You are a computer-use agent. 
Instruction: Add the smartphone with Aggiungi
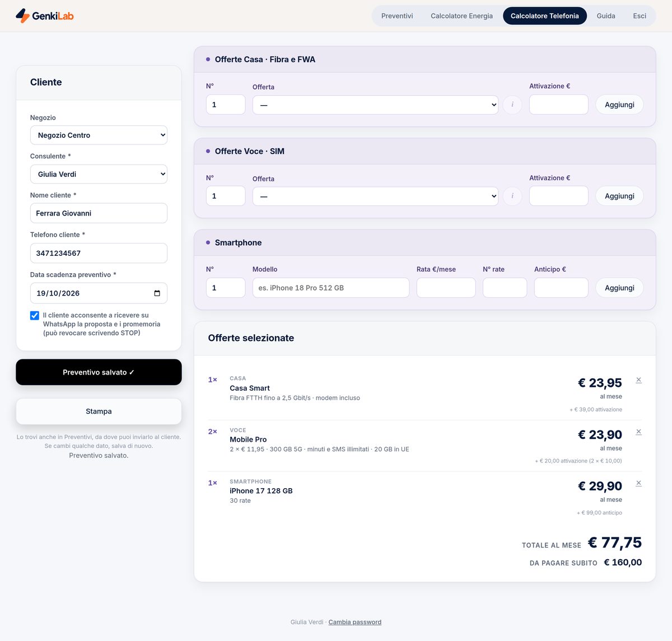619,288
